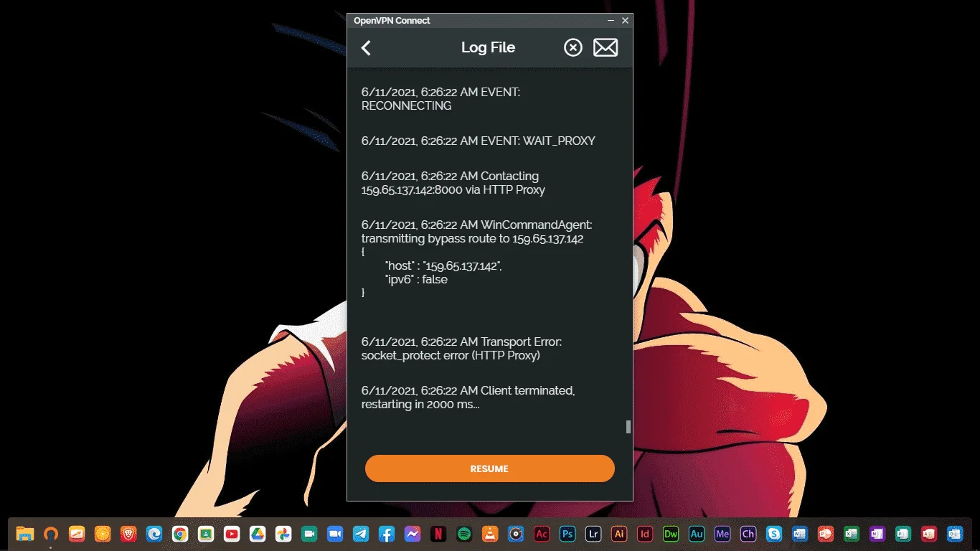Viewport: 980px width, 551px height.
Task: Launch Google Chrome from the taskbar
Action: click(x=180, y=534)
